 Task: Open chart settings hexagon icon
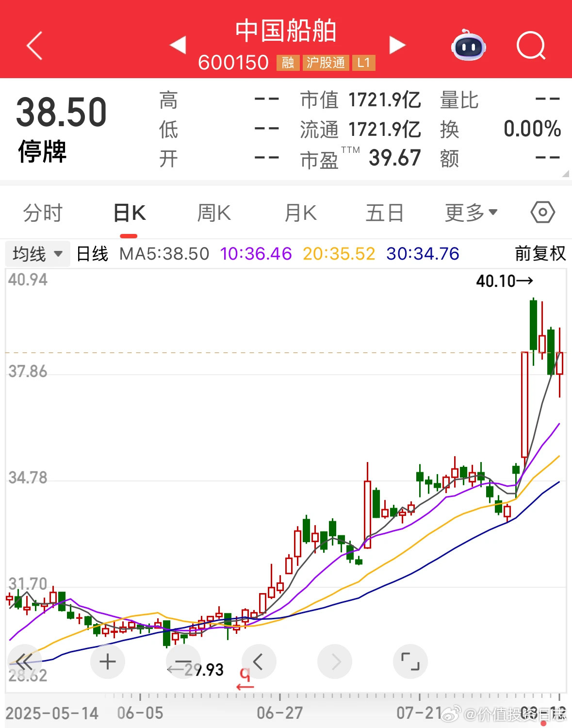click(x=542, y=213)
